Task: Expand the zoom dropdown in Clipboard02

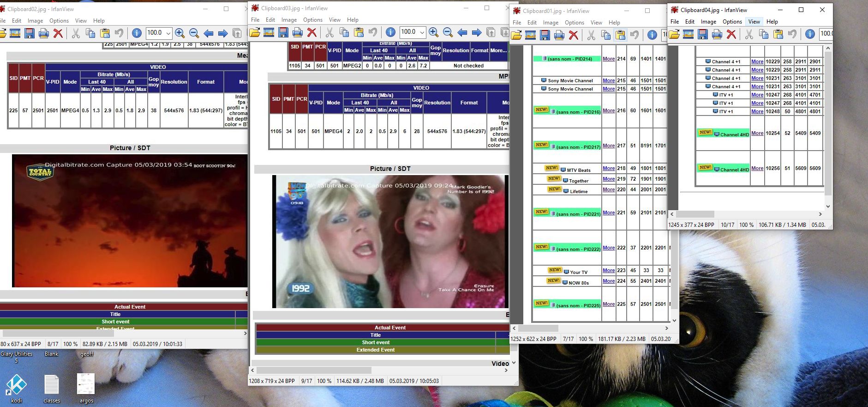Action: tap(168, 33)
